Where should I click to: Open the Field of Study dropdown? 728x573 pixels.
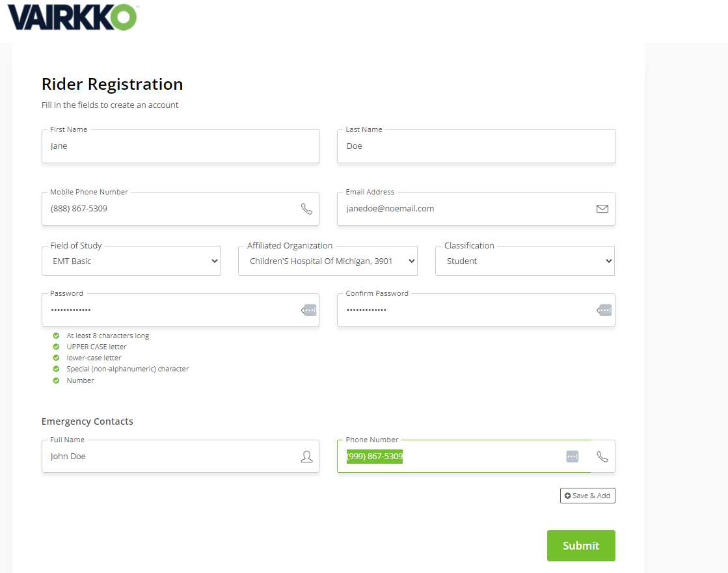pos(131,261)
